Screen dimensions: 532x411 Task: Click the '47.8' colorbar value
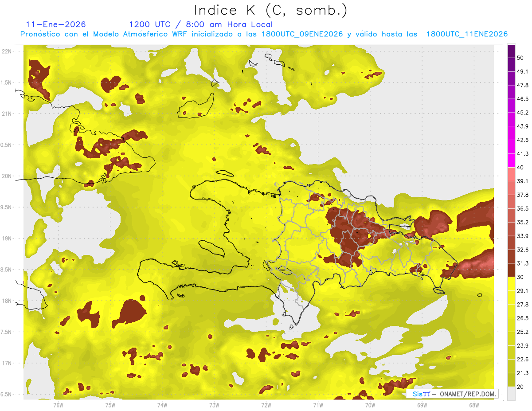click(523, 85)
